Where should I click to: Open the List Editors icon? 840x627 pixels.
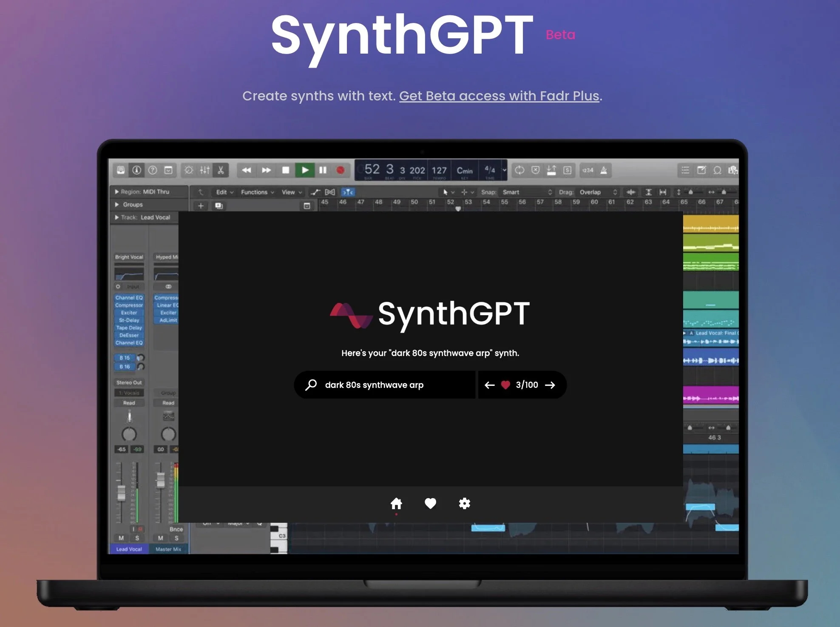point(685,170)
